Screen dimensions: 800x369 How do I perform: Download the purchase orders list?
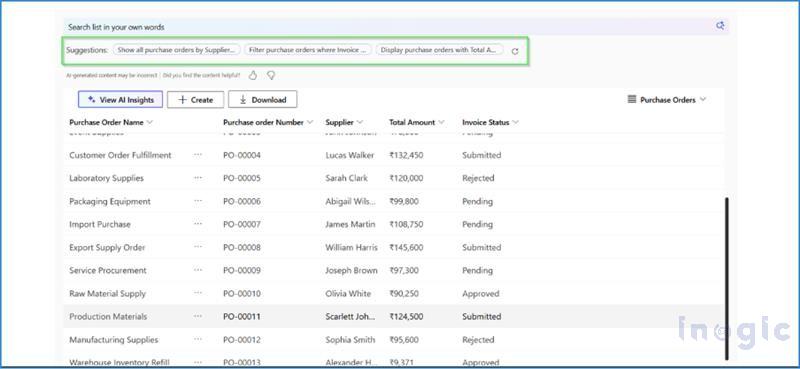[x=263, y=100]
